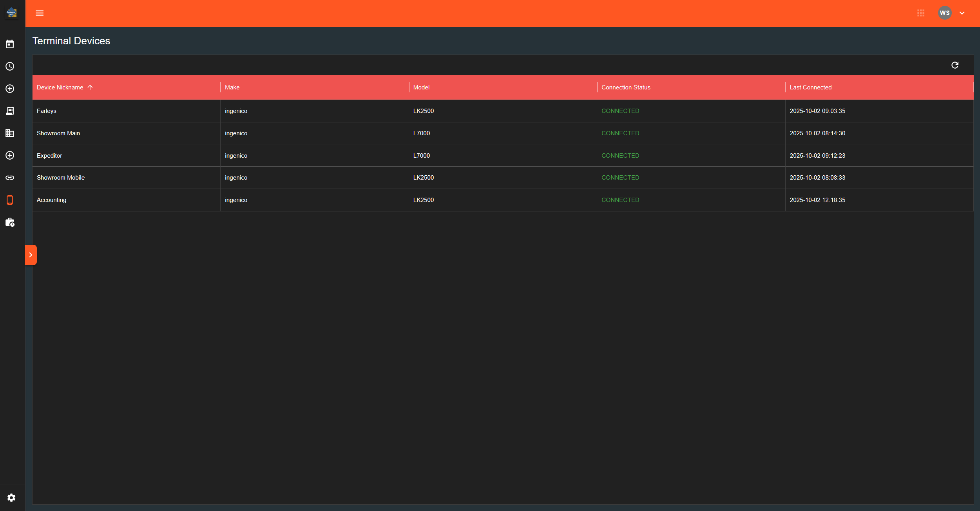Click the WS user avatar
This screenshot has width=980, height=511.
[945, 13]
